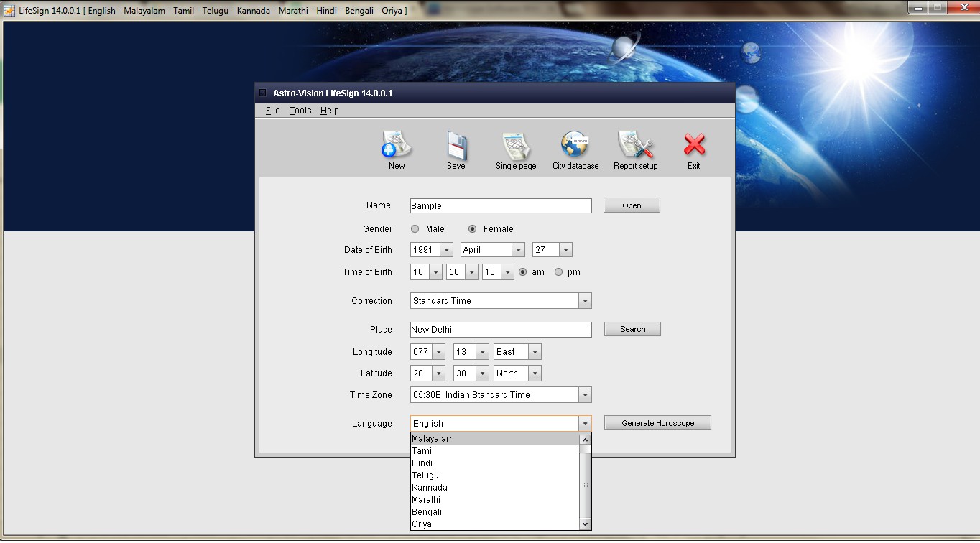980x543 pixels.
Task: Select the Female gender radio button
Action: click(x=472, y=229)
